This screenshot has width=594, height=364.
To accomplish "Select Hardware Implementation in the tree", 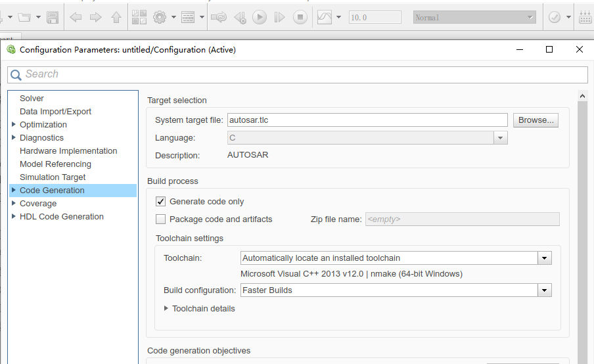I will pos(68,151).
